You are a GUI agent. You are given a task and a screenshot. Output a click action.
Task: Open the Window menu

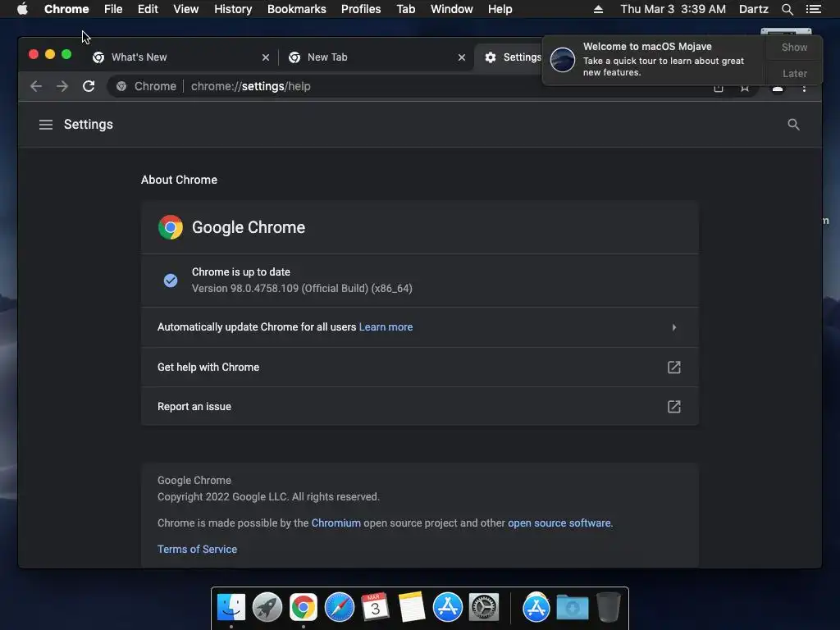tap(452, 9)
